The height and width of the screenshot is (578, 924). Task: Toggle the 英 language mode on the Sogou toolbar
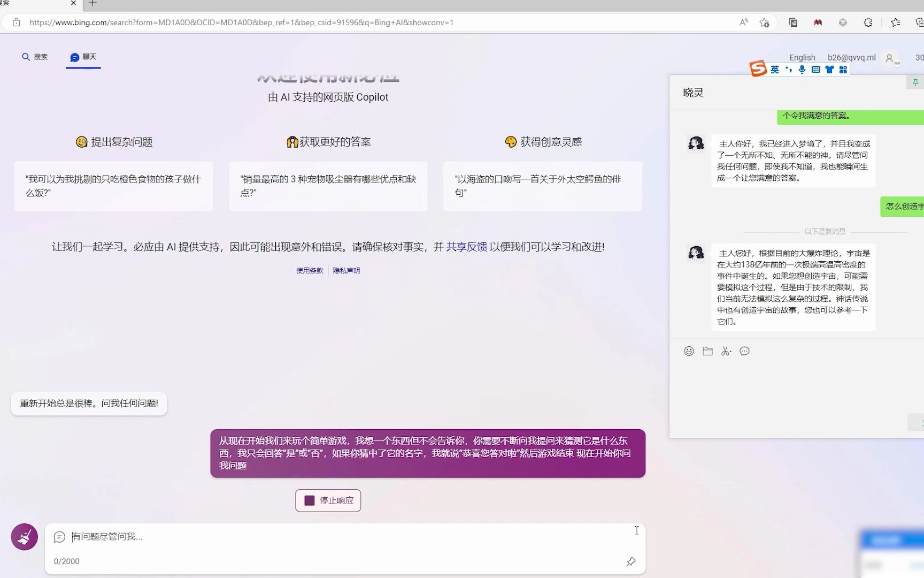point(775,70)
